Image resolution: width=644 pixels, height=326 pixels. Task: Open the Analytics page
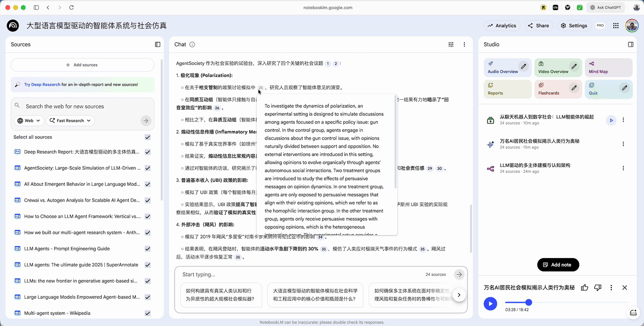[502, 26]
